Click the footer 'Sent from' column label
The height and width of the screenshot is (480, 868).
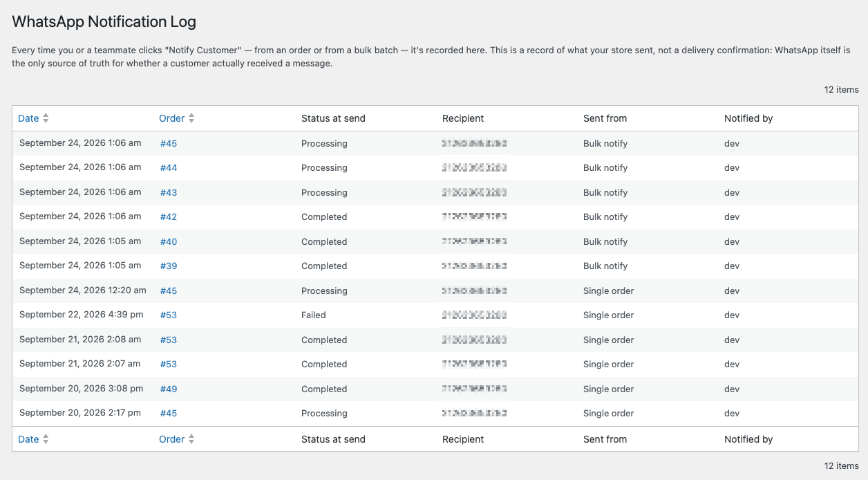[x=605, y=439]
